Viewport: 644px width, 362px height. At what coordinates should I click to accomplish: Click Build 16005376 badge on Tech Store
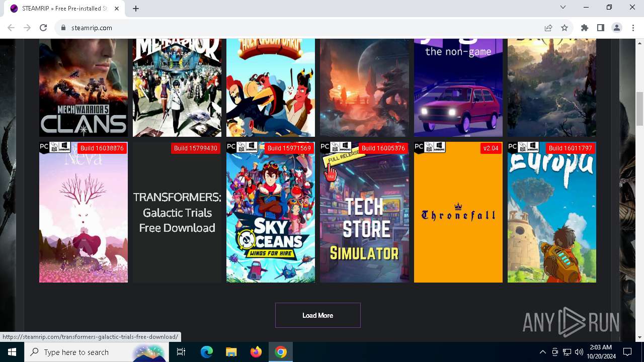tap(383, 148)
